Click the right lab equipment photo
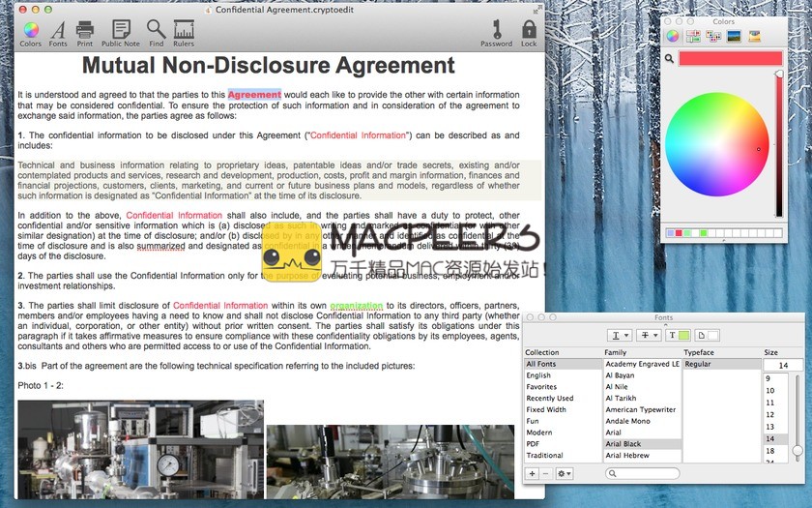Image resolution: width=812 pixels, height=508 pixels. pos(391,462)
